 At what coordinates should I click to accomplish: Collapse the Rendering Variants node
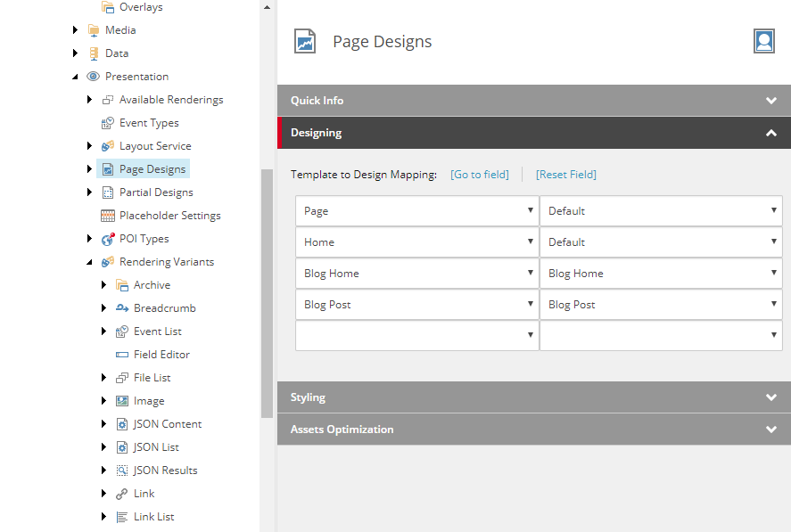tap(89, 262)
